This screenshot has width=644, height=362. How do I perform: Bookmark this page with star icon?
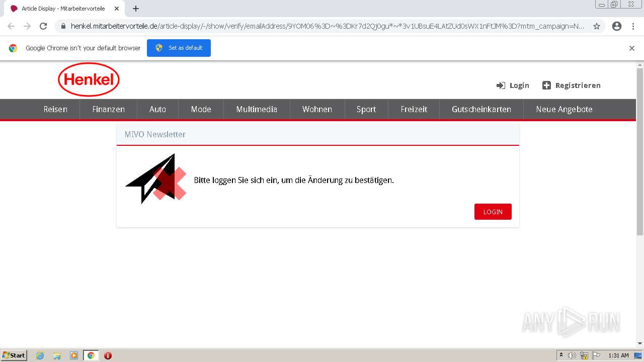[597, 26]
